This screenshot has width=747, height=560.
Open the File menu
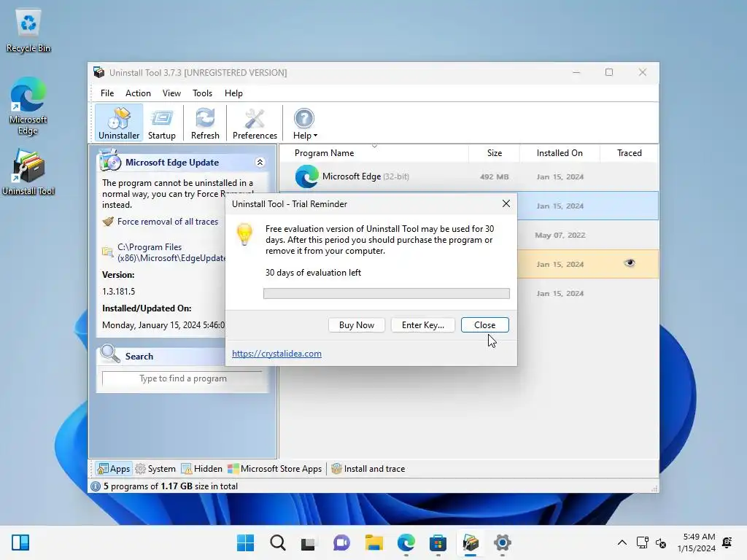[107, 93]
